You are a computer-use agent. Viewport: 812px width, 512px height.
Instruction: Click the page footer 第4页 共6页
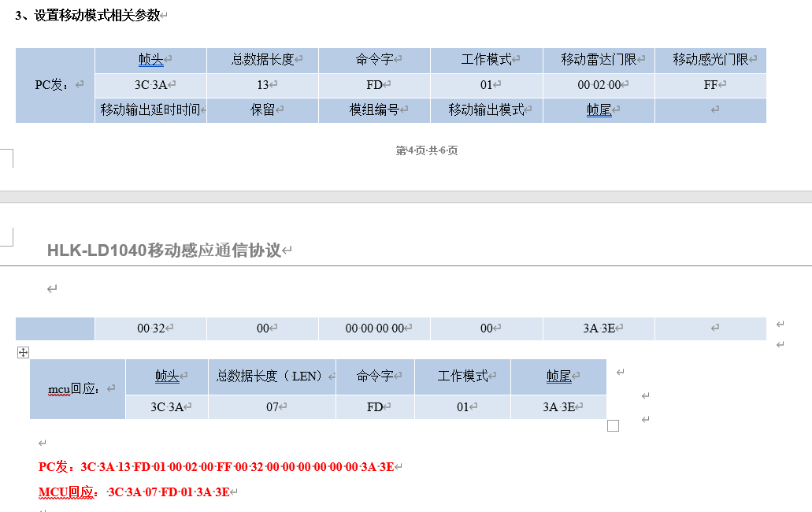click(426, 150)
